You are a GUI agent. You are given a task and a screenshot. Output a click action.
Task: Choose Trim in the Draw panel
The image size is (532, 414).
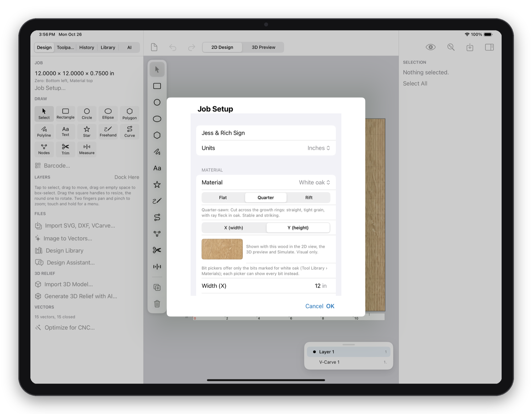pos(66,149)
